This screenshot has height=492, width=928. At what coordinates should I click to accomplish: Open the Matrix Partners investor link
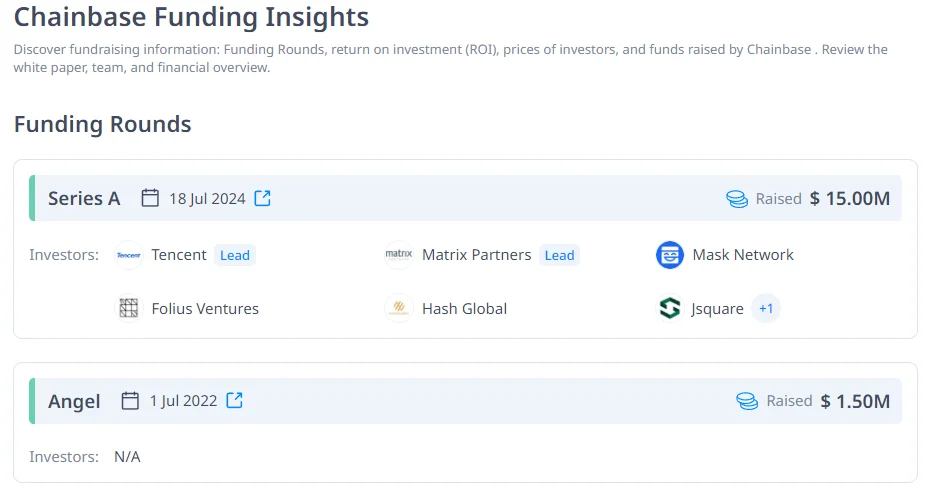point(476,255)
